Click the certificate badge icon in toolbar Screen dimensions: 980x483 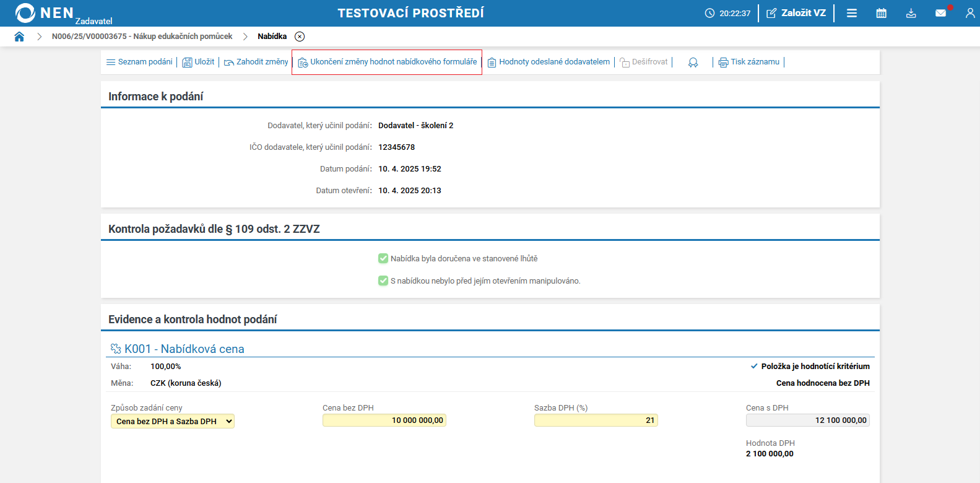693,63
